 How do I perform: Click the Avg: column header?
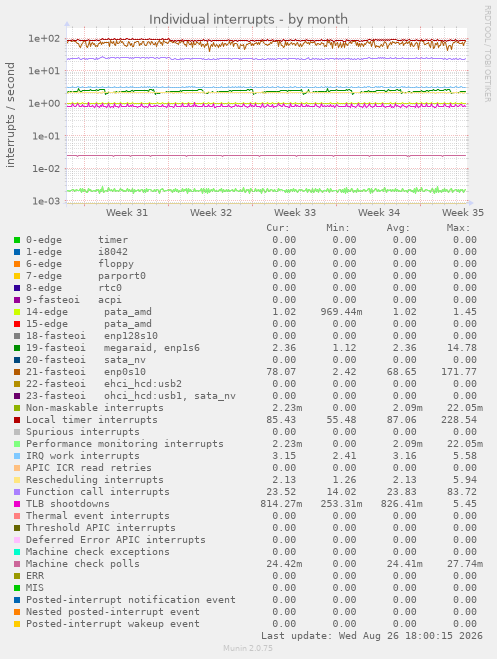tap(398, 228)
